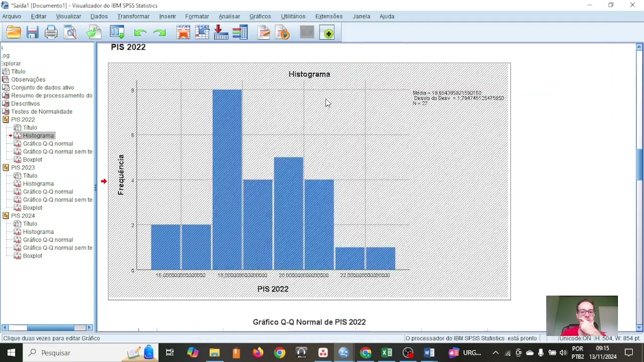Select Boxplot under PIS 2022
Viewport: 644px width, 362px height.
coord(33,160)
